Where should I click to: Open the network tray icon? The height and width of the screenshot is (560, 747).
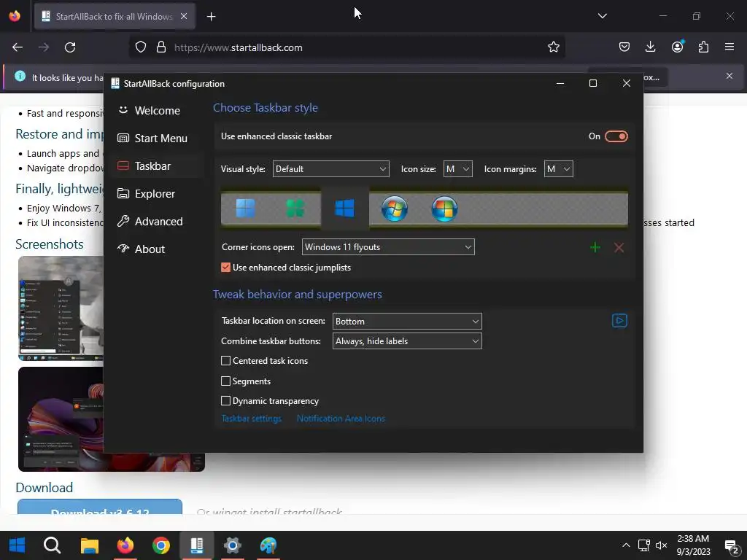[643, 545]
